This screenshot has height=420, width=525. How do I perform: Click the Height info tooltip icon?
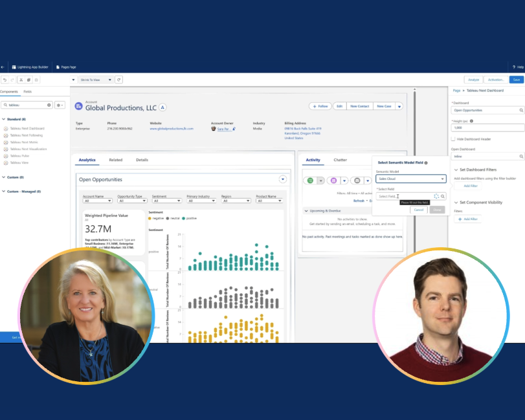point(471,121)
